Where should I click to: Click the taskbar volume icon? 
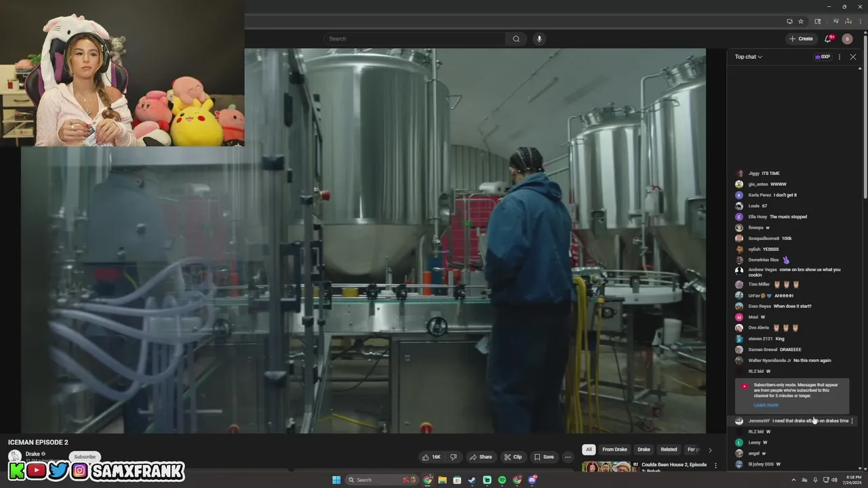tap(834, 480)
